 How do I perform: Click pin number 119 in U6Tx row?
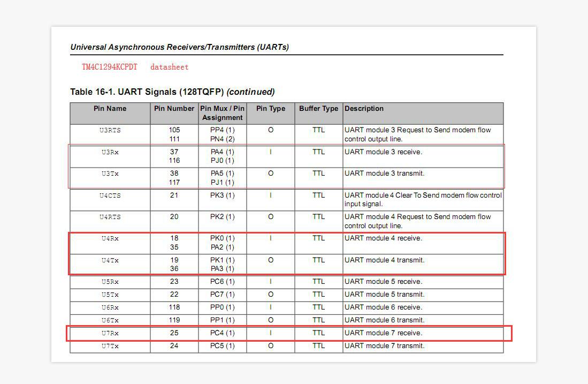click(x=174, y=320)
